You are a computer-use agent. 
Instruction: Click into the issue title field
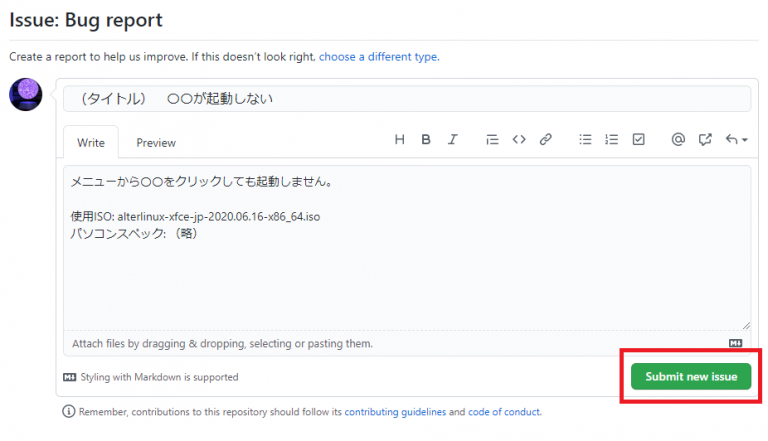(x=407, y=99)
